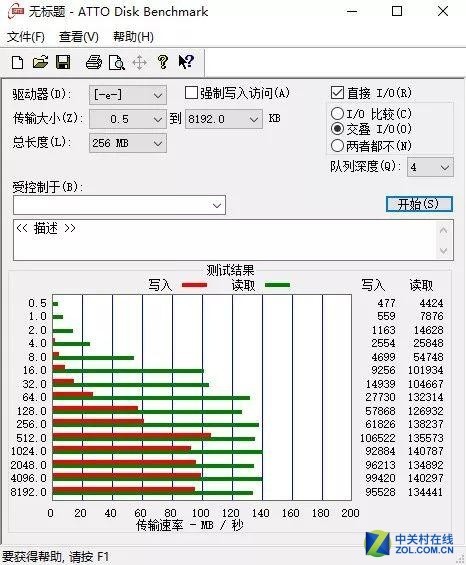Open the 8192.0 maximum transfer size dropdown
Image resolution: width=466 pixels, height=565 pixels.
tap(224, 119)
